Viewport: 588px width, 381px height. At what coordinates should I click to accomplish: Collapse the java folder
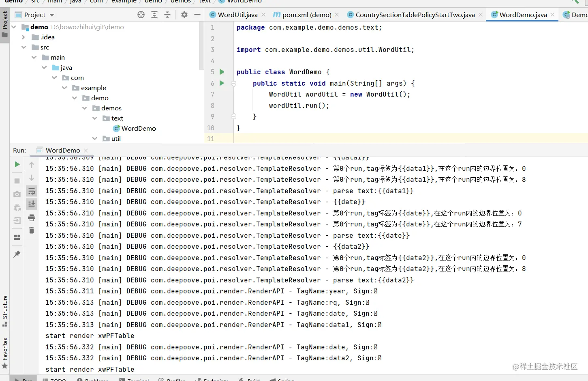(x=44, y=67)
